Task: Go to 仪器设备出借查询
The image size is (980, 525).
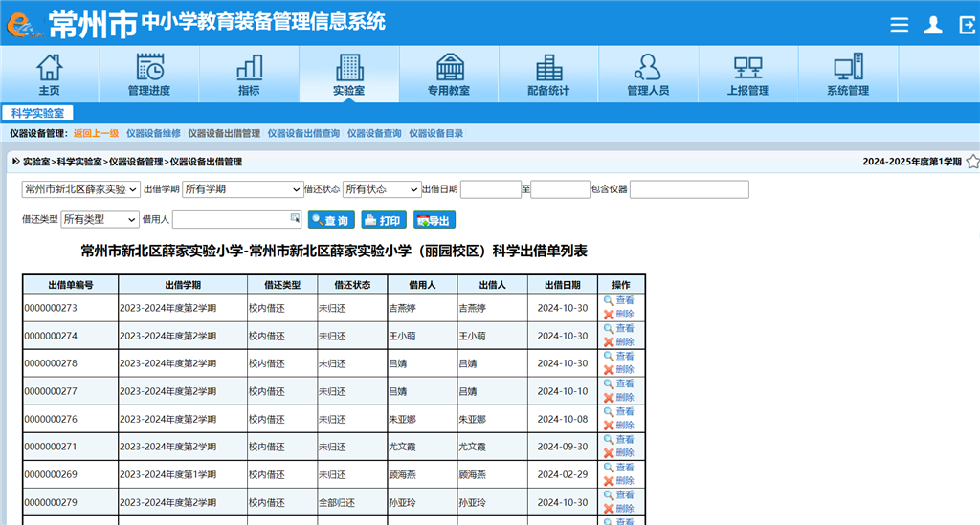Action: click(x=303, y=134)
